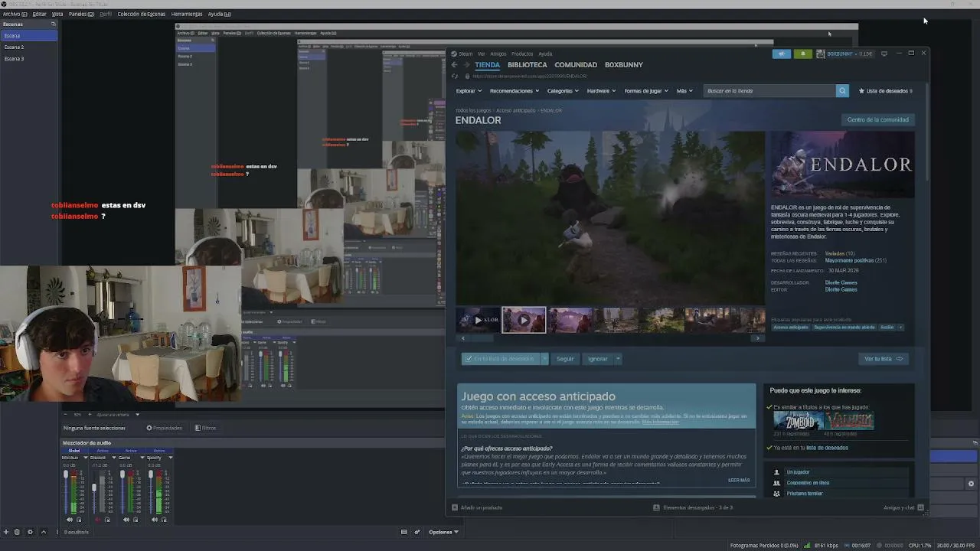Switch to the TIENDA tab

pyautogui.click(x=487, y=65)
